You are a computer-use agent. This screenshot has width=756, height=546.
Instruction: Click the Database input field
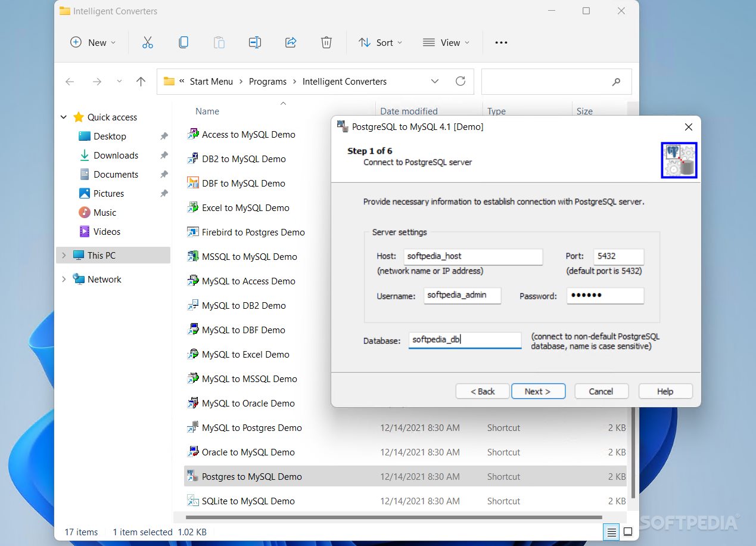465,340
